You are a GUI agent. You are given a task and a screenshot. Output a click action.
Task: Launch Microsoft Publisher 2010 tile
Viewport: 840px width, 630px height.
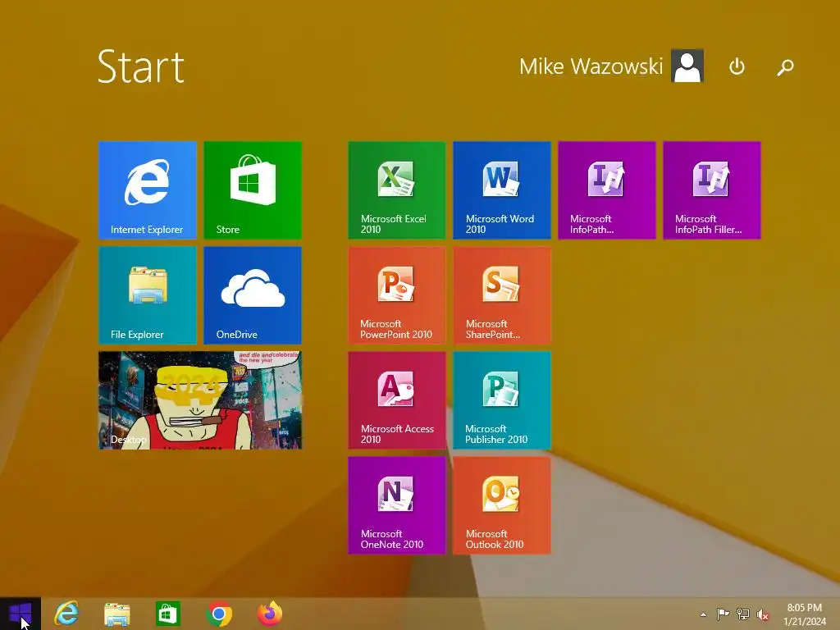click(501, 400)
